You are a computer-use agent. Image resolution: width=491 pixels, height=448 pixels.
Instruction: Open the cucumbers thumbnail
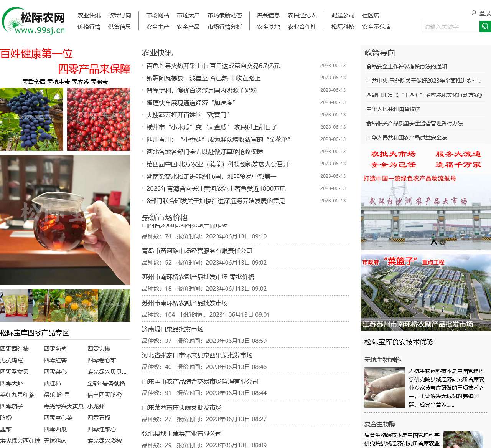[x=114, y=305]
